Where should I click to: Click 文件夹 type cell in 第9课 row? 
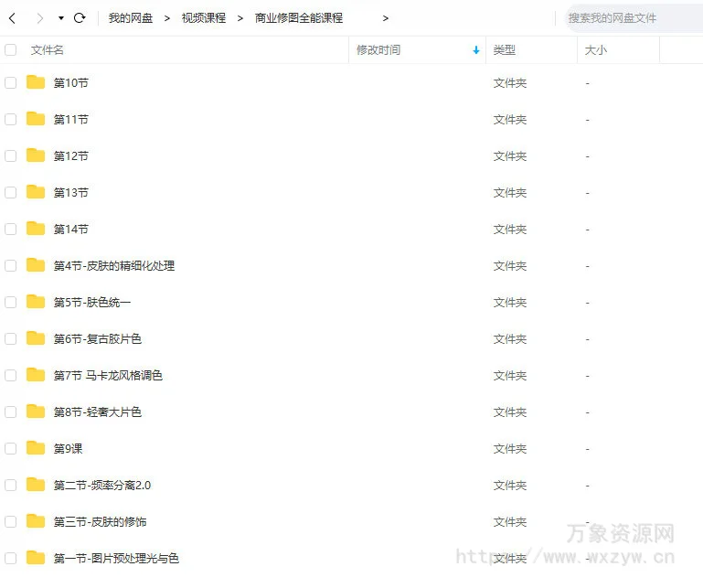pos(510,448)
